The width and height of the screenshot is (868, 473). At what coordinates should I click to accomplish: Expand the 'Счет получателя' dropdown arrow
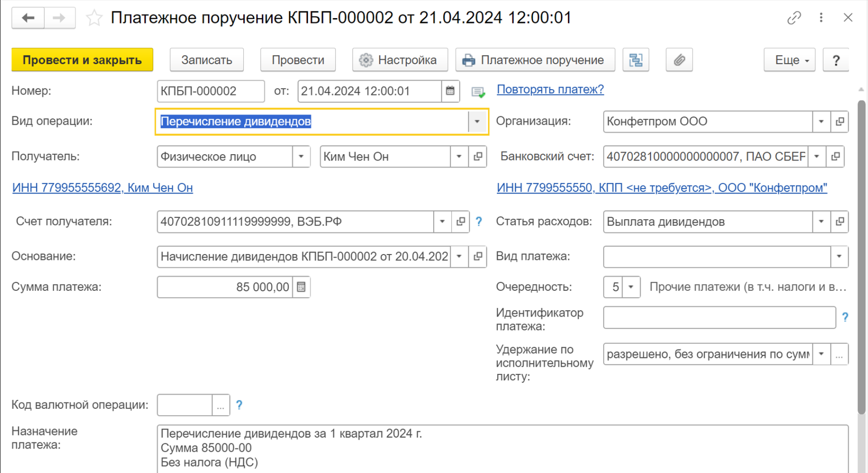[x=442, y=222]
